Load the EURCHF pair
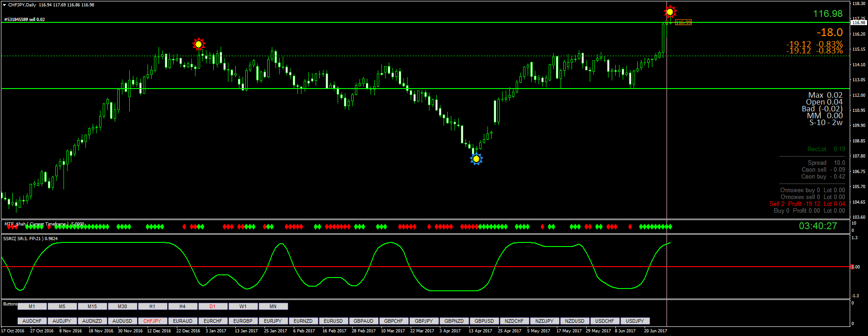The height and width of the screenshot is (336, 868). pos(213,321)
